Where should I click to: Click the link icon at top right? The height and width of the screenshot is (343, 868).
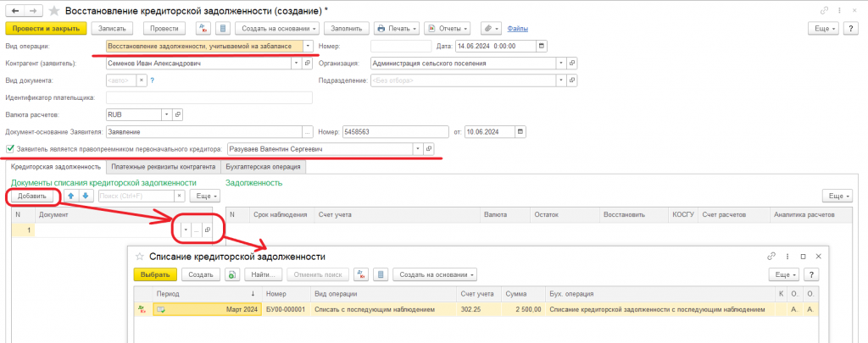tap(825, 10)
